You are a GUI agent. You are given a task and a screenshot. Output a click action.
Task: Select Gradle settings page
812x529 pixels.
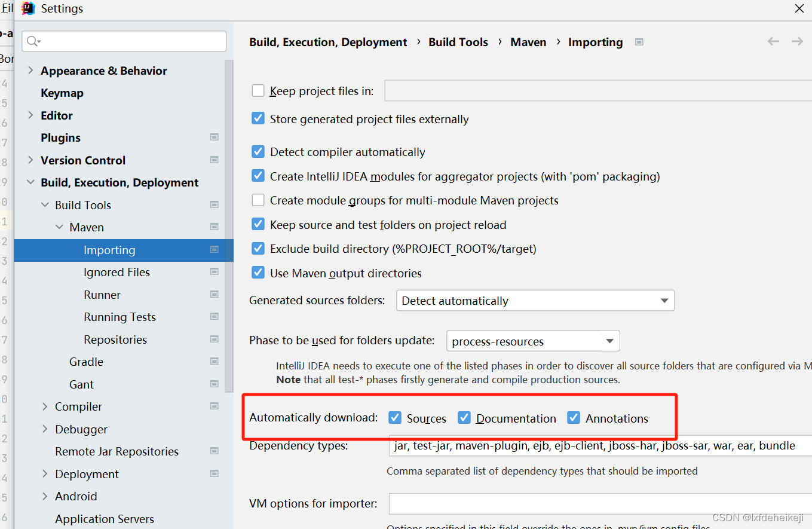(86, 362)
